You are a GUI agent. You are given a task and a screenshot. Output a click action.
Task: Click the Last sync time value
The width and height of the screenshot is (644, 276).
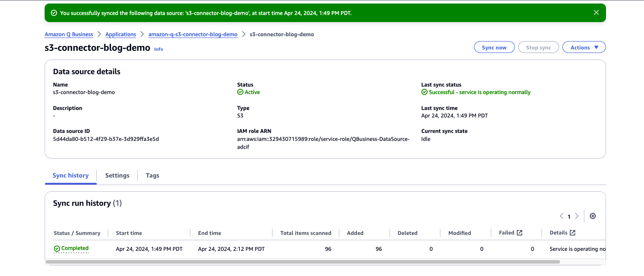click(x=455, y=116)
